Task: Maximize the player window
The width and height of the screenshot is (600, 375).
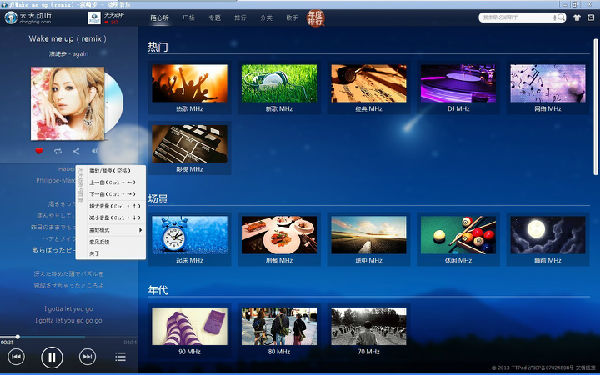Action: [x=575, y=4]
